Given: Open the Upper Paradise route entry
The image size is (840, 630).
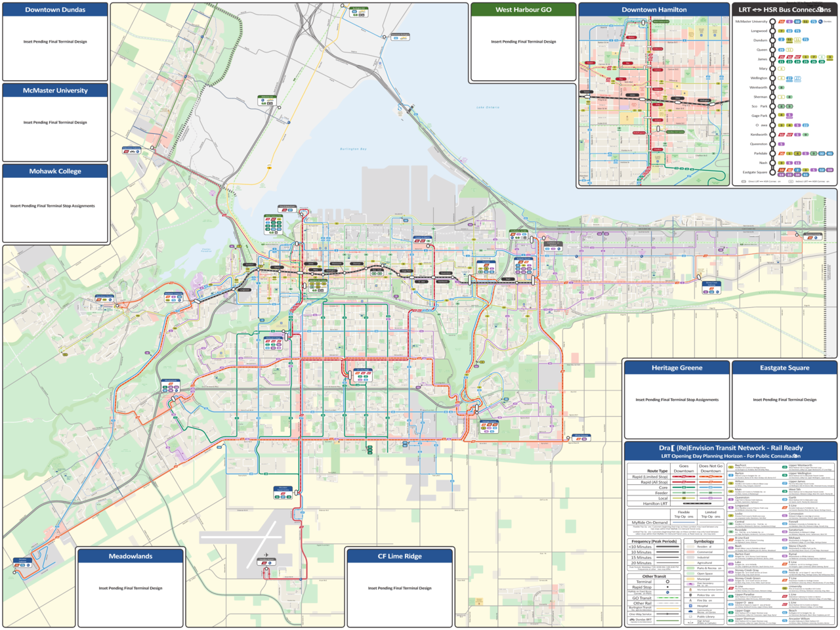Looking at the screenshot, I should [x=732, y=595].
